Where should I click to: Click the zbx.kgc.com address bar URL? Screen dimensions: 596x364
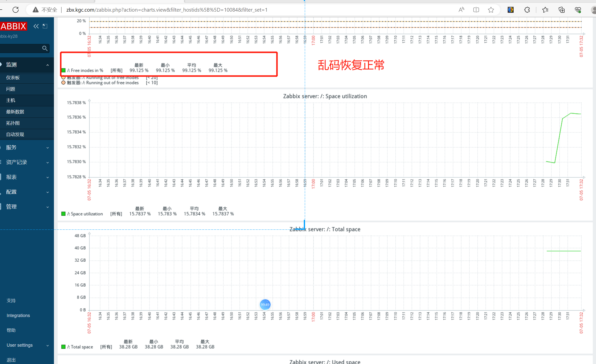167,10
